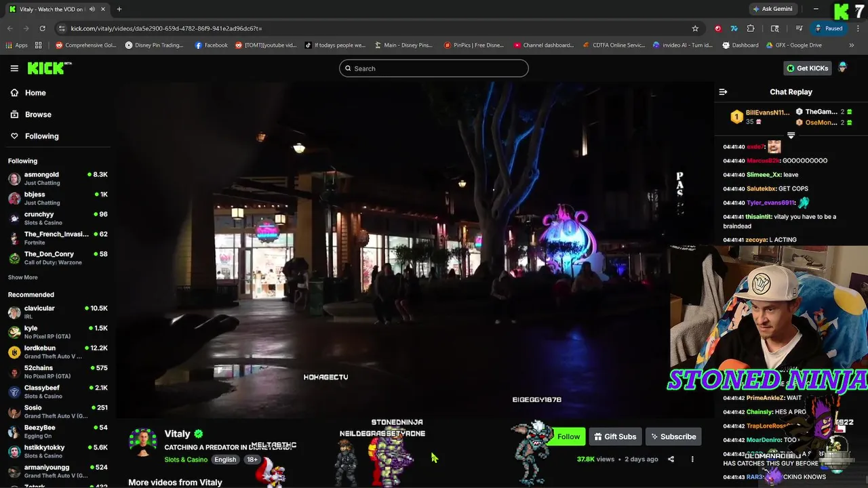Click Slimeee_Xx username in chat

tap(764, 175)
